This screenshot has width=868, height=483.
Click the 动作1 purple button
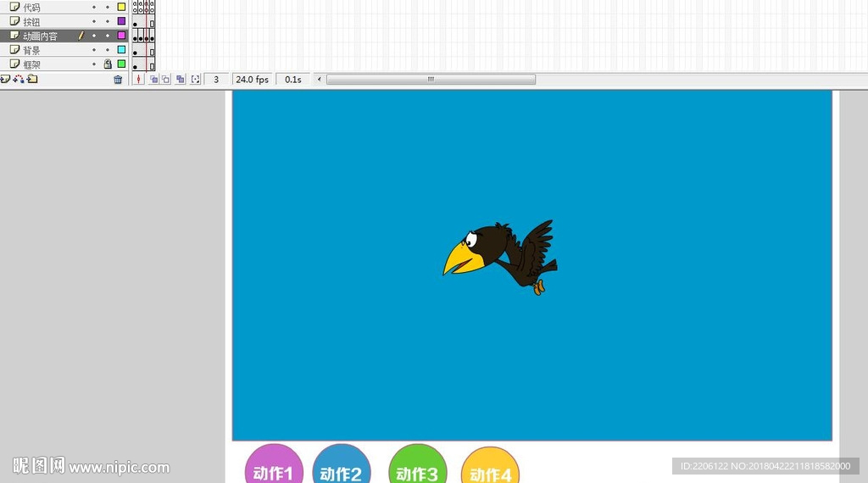[274, 464]
